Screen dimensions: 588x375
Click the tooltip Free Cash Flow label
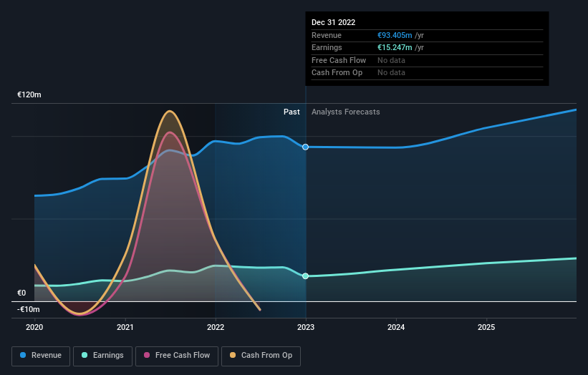point(339,60)
